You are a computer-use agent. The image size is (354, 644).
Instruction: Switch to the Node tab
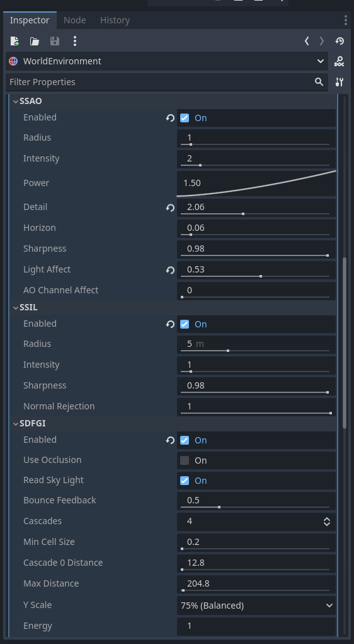[75, 20]
